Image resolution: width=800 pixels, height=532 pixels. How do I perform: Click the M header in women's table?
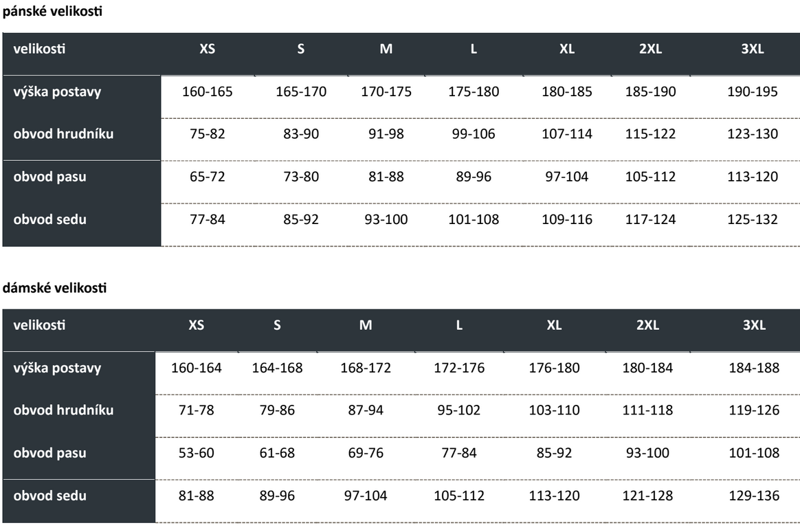point(366,326)
